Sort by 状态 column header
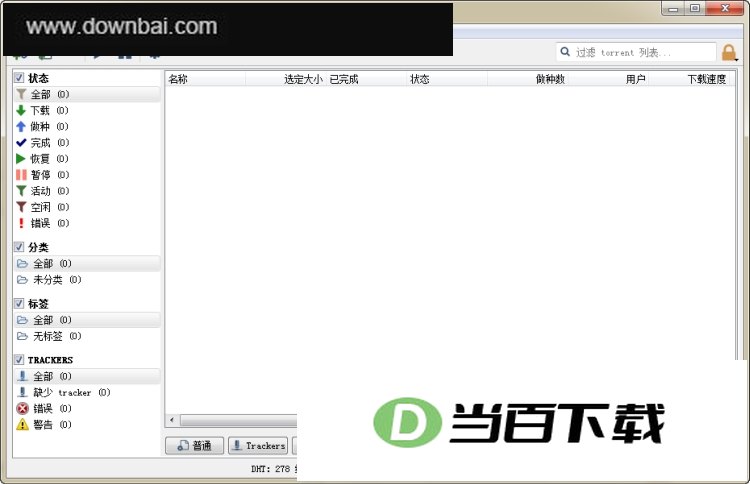The height and width of the screenshot is (484, 750). 447,79
